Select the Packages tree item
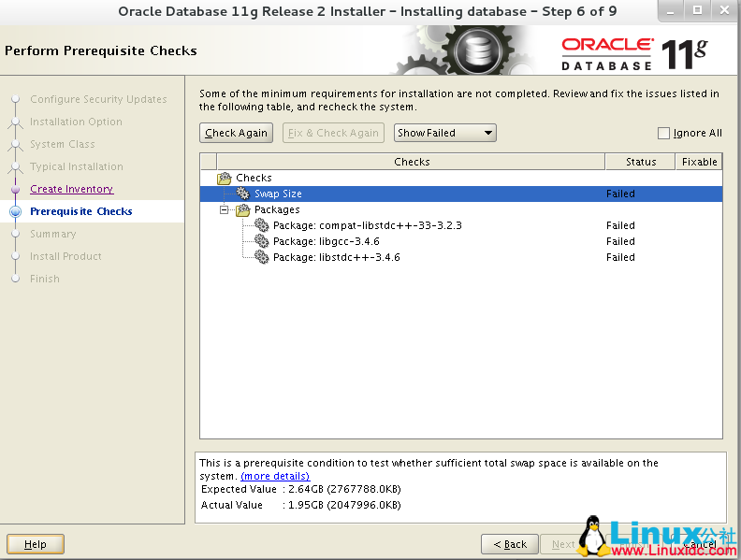Screen dimensions: 741x560 tap(277, 209)
